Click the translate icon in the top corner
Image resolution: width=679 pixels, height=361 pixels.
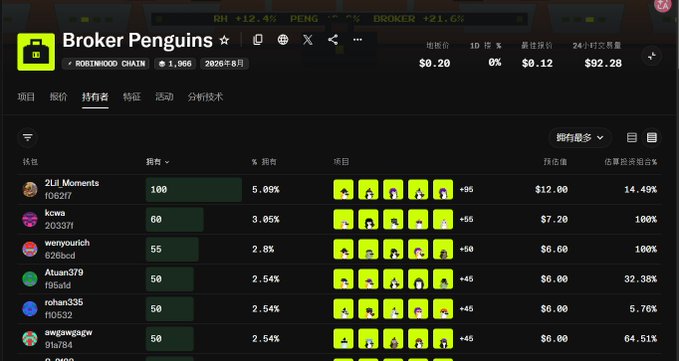click(663, 5)
